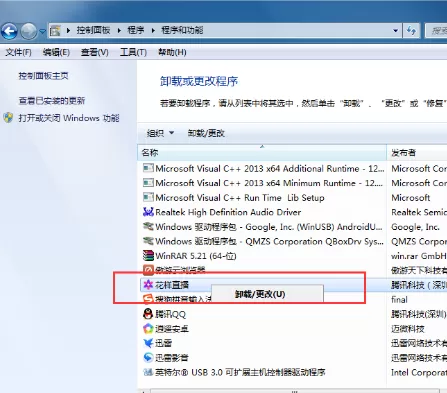The image size is (447, 393).
Task: Click the 傲游云浏览器 icon
Action: point(148,270)
